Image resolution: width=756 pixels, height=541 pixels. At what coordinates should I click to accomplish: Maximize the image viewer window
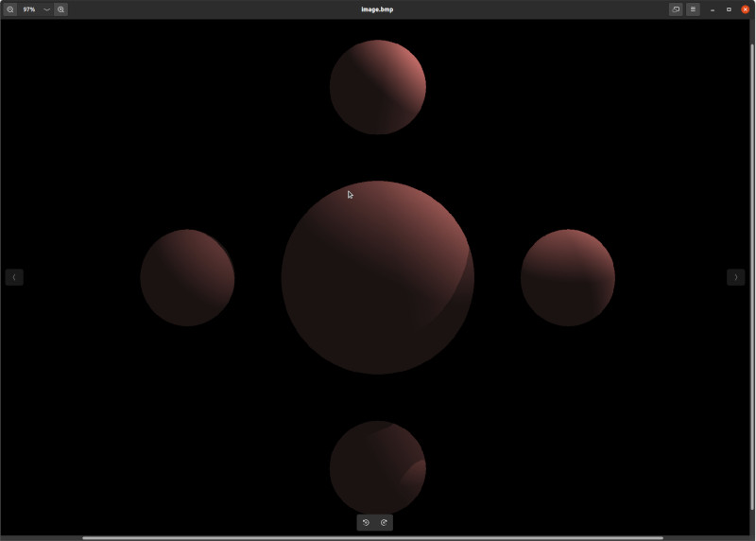[x=729, y=9]
